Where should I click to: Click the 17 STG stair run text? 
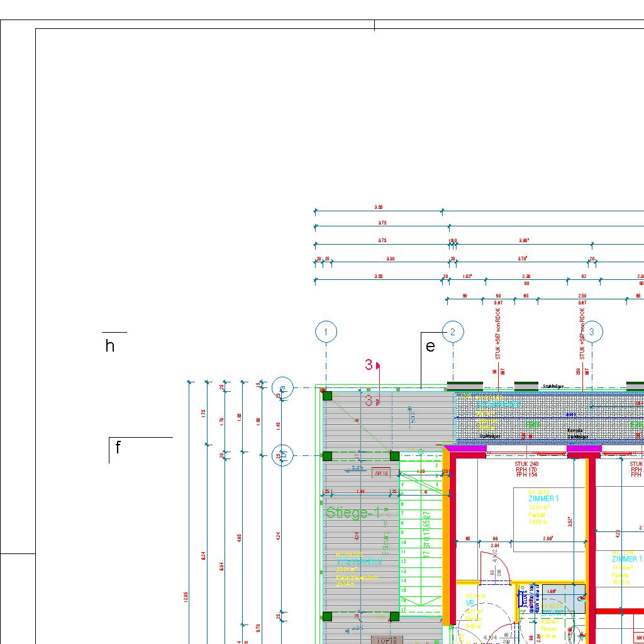click(x=426, y=535)
